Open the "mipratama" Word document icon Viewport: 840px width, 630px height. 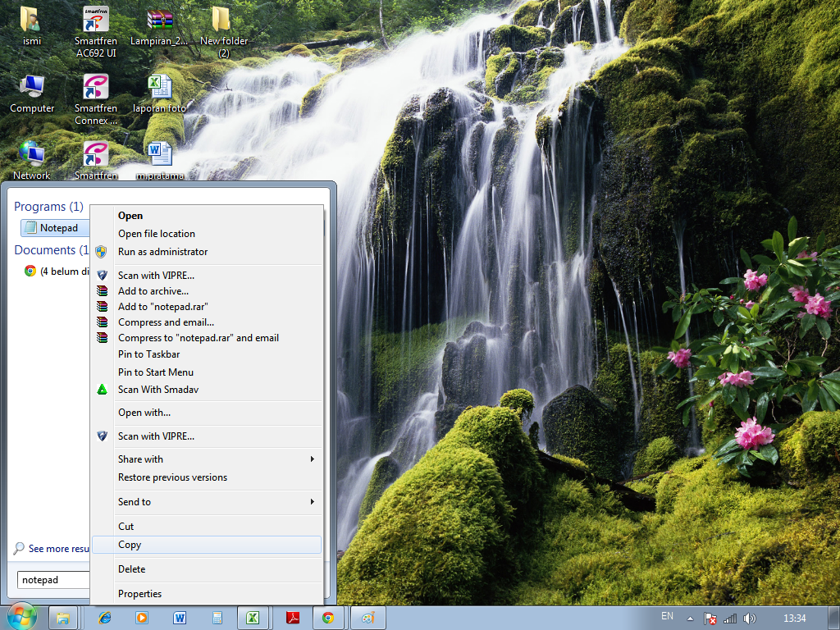tap(158, 159)
